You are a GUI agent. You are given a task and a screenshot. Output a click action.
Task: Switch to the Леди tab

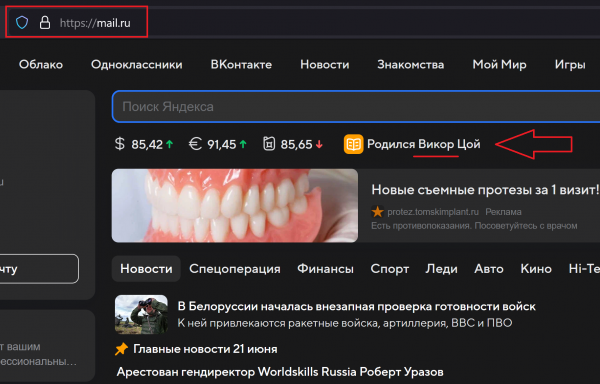tap(442, 269)
